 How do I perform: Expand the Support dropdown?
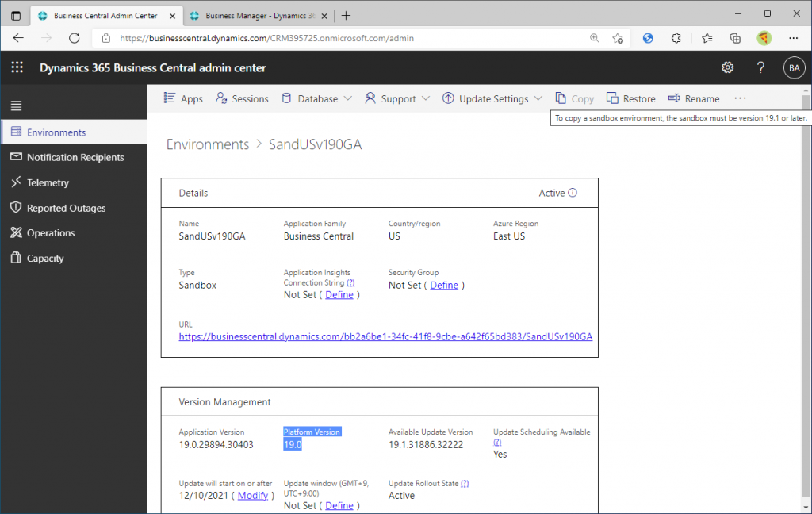[397, 98]
